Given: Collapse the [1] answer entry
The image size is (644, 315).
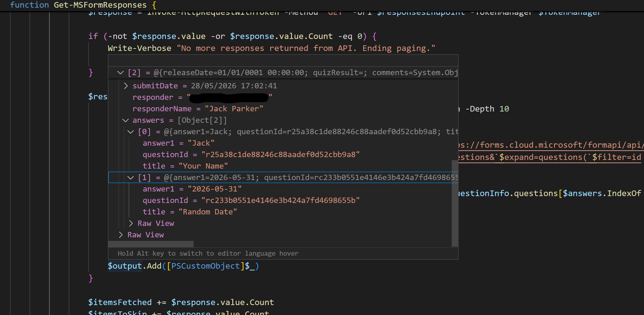Looking at the screenshot, I should pos(130,177).
